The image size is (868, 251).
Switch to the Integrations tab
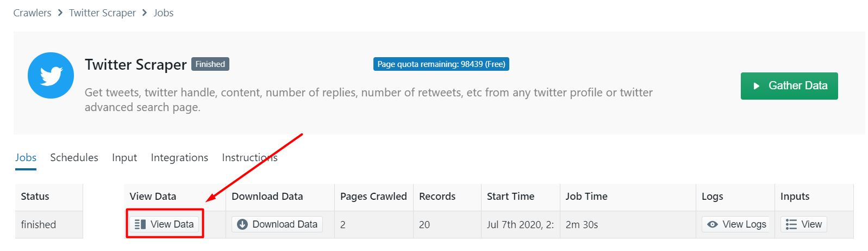pyautogui.click(x=179, y=158)
